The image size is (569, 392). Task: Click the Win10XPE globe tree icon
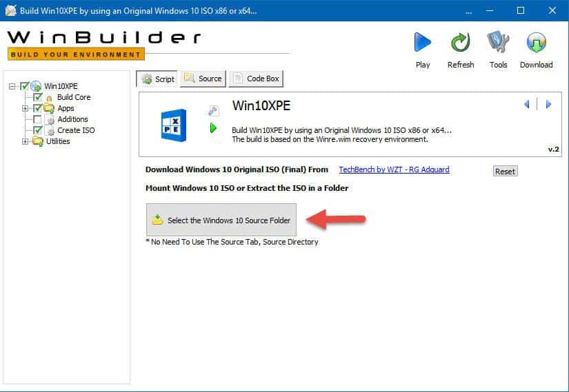pos(36,86)
